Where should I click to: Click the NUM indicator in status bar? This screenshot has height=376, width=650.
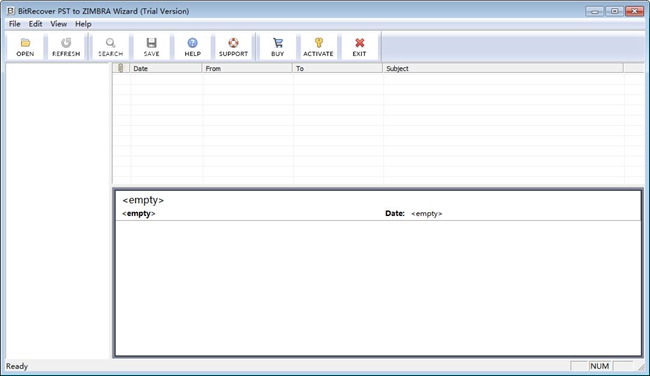pyautogui.click(x=599, y=366)
